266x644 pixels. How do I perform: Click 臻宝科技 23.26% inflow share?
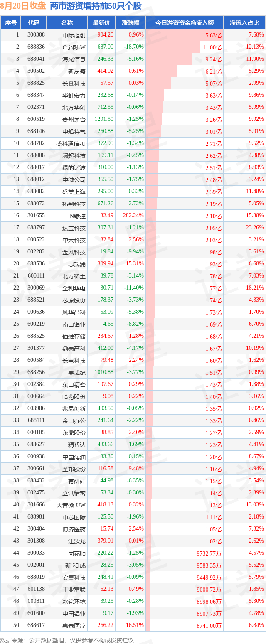click(255, 228)
